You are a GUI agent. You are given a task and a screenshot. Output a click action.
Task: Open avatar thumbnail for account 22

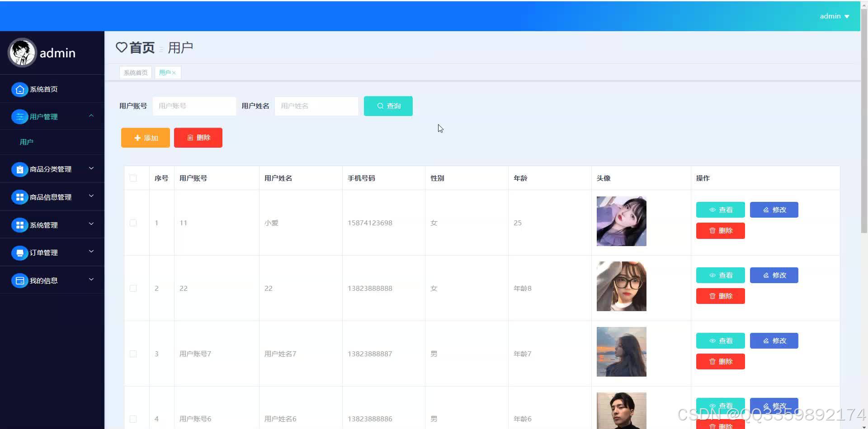coord(621,286)
